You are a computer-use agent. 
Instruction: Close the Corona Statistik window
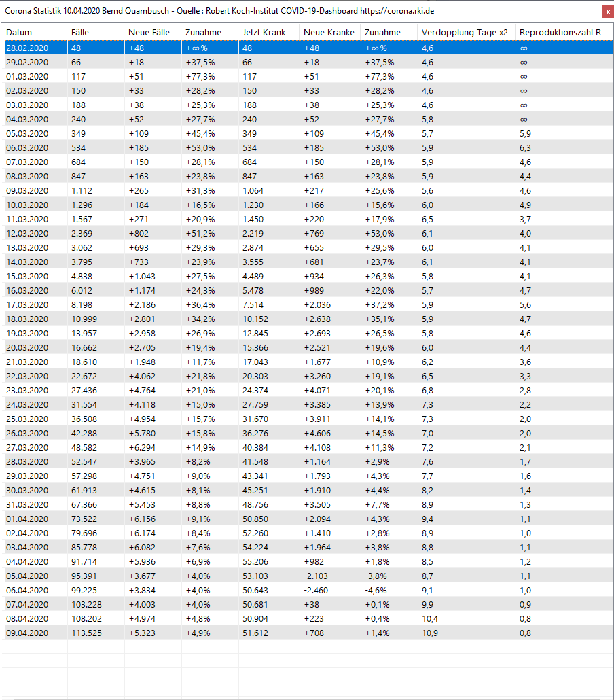pos(607,12)
